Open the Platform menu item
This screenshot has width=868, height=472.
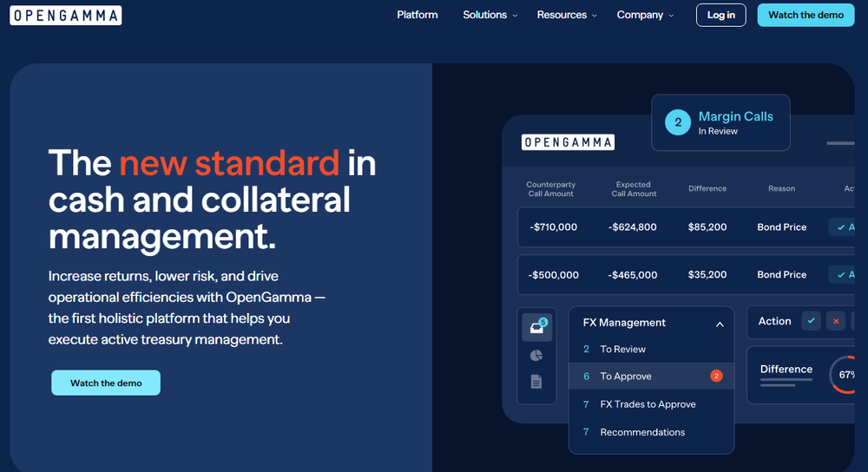coord(417,15)
